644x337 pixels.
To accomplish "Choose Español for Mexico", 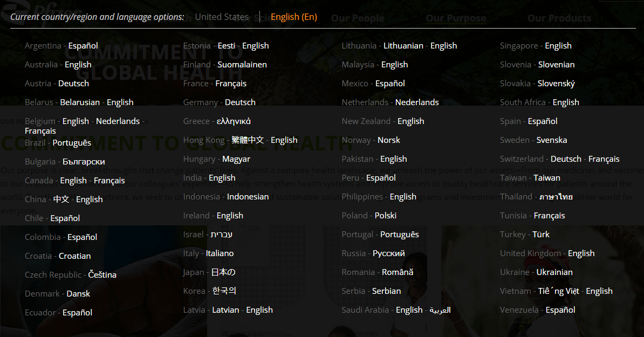I will coord(390,84).
